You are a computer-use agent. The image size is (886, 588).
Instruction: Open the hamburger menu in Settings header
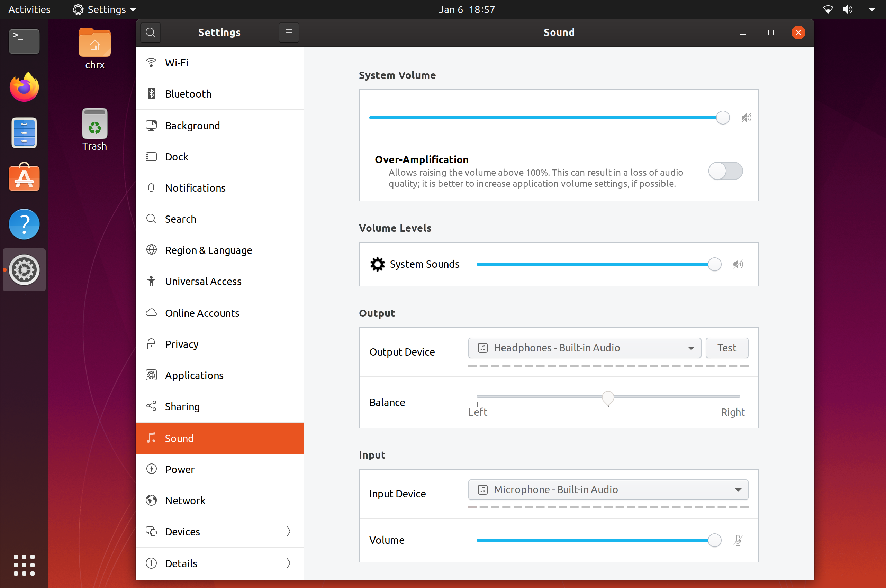[x=289, y=33]
